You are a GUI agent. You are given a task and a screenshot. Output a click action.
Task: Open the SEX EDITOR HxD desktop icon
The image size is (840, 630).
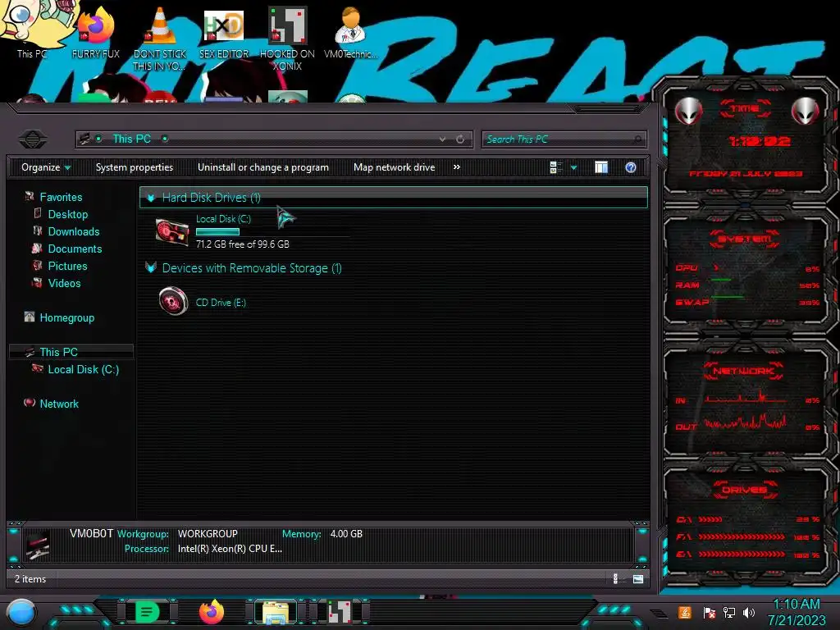223,31
